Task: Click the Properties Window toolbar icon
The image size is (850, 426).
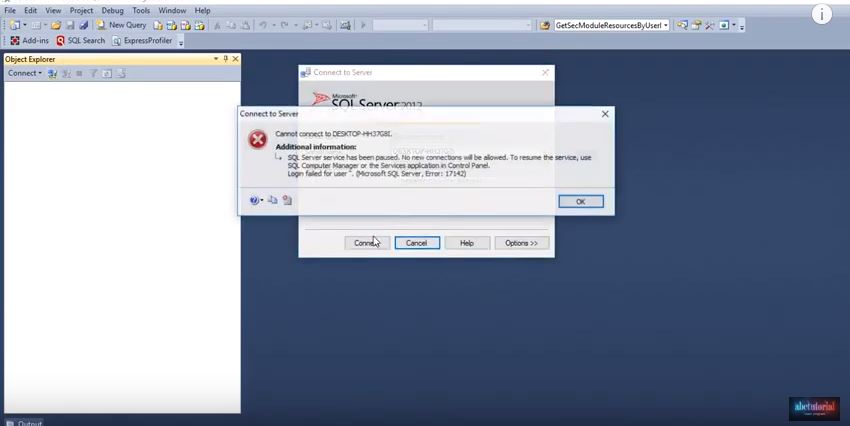Action: (696, 25)
